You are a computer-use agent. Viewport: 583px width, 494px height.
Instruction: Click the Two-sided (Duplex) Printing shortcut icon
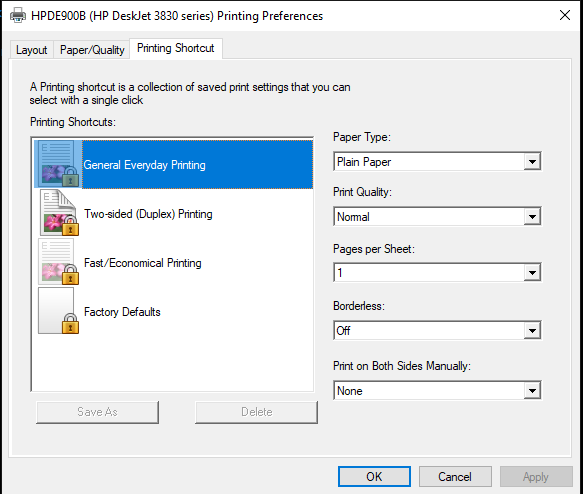click(59, 213)
